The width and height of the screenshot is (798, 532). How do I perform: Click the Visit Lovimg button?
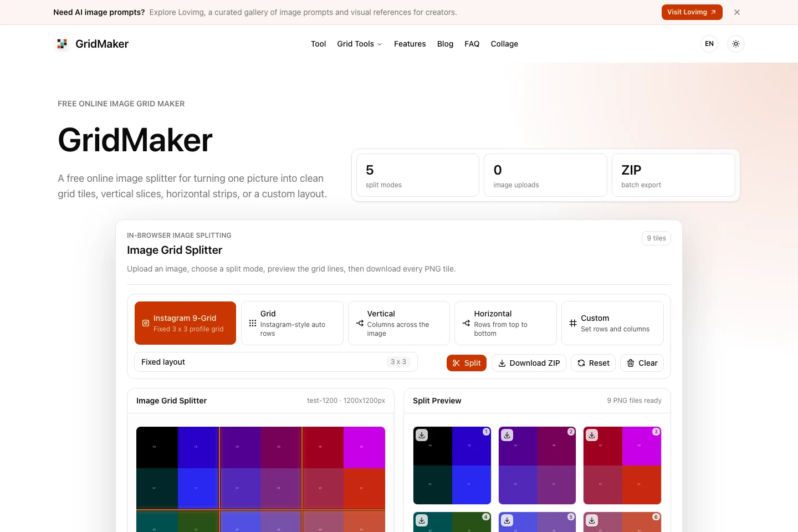pyautogui.click(x=692, y=12)
